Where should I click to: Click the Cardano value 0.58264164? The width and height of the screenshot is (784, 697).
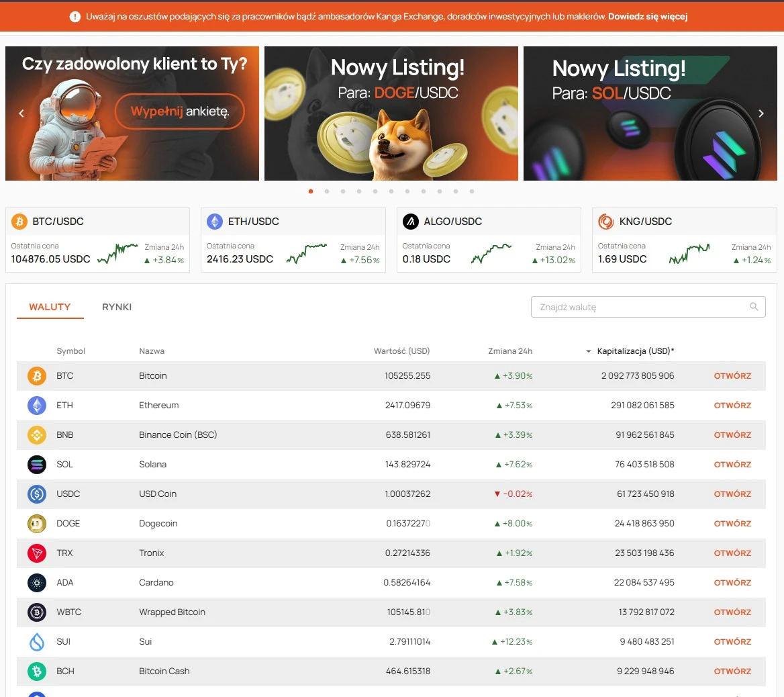[407, 582]
